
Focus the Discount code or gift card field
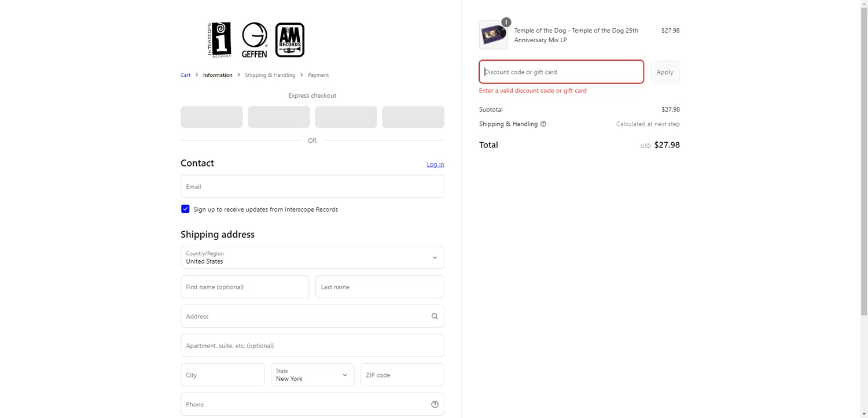click(x=561, y=72)
